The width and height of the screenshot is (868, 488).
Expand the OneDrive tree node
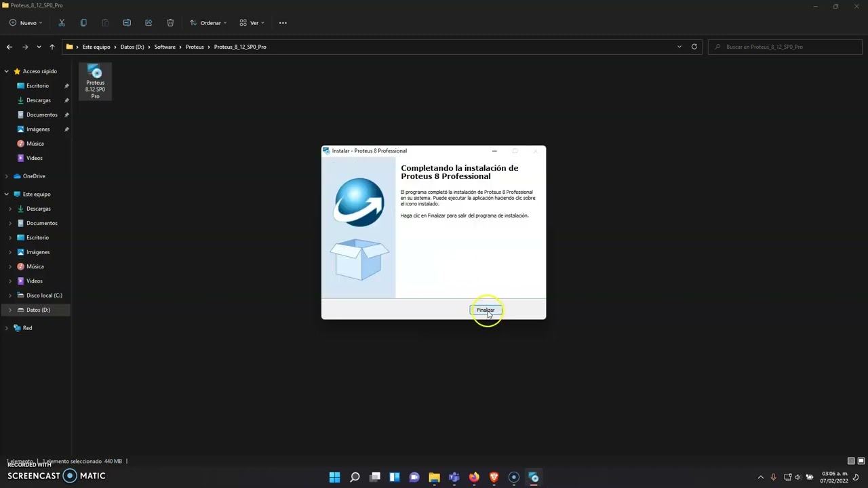6,176
